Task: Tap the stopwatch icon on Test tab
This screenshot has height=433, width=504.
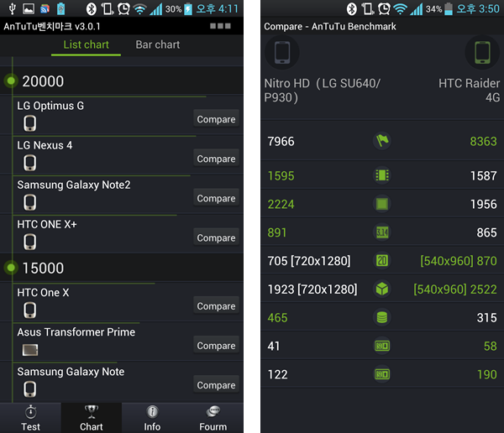Action: (x=30, y=412)
